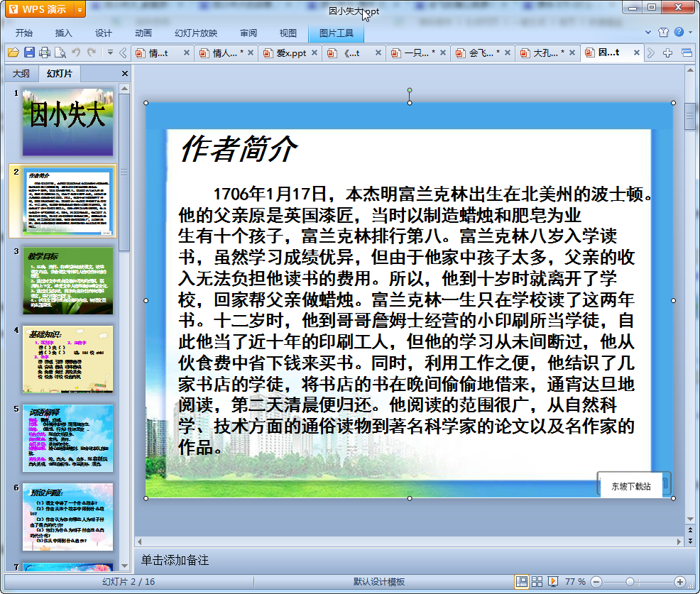Click the 默认设计模板 status bar label

(x=379, y=581)
